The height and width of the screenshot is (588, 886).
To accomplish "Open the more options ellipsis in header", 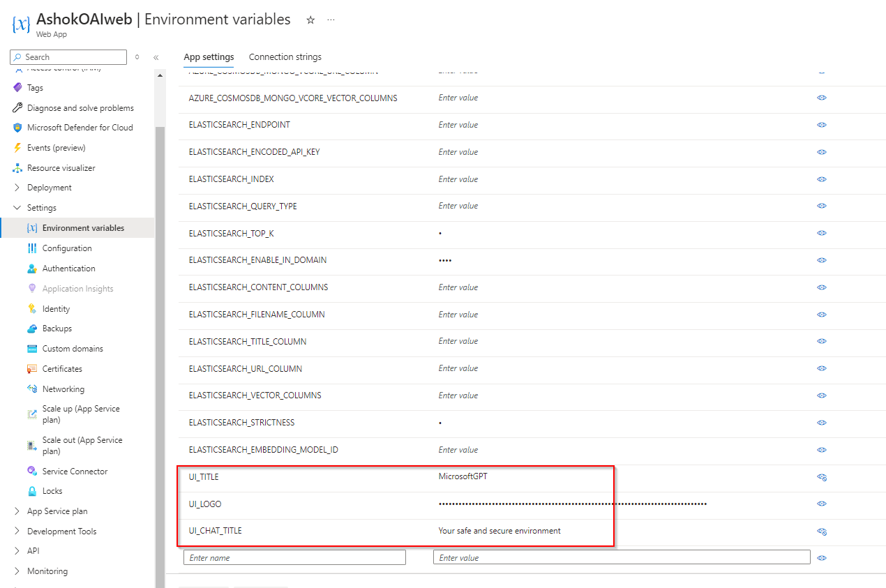I will 331,20.
